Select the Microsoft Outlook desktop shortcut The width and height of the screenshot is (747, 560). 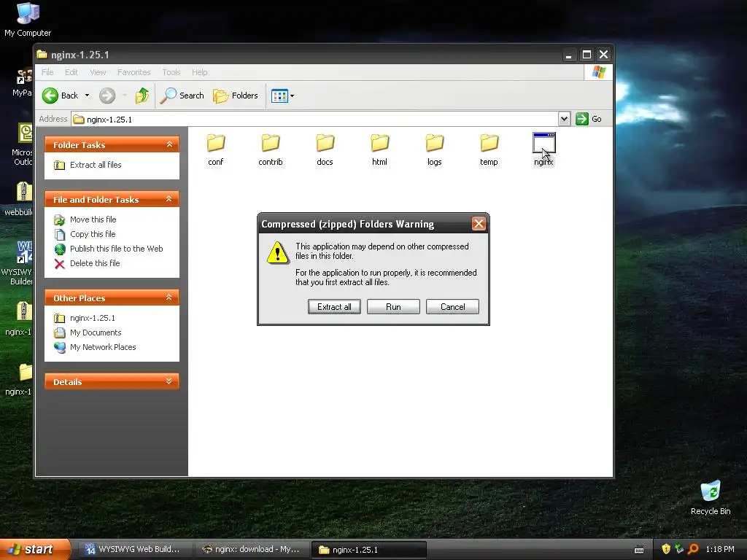(x=22, y=145)
